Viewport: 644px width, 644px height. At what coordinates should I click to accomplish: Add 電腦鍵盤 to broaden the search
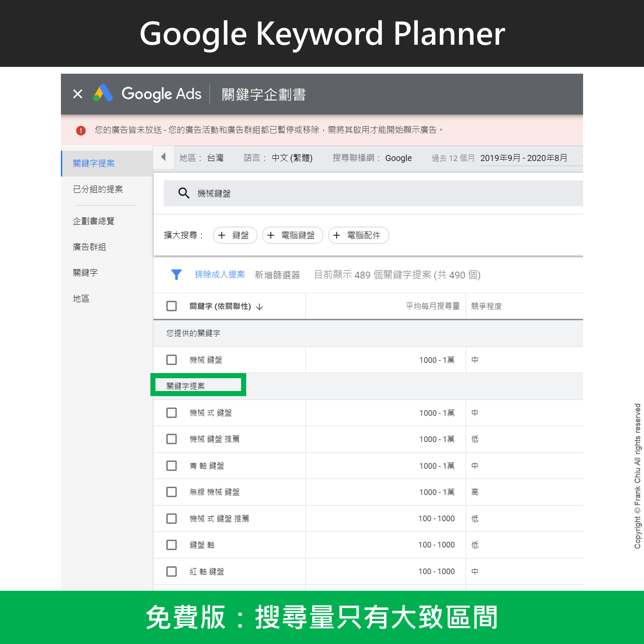pyautogui.click(x=293, y=235)
